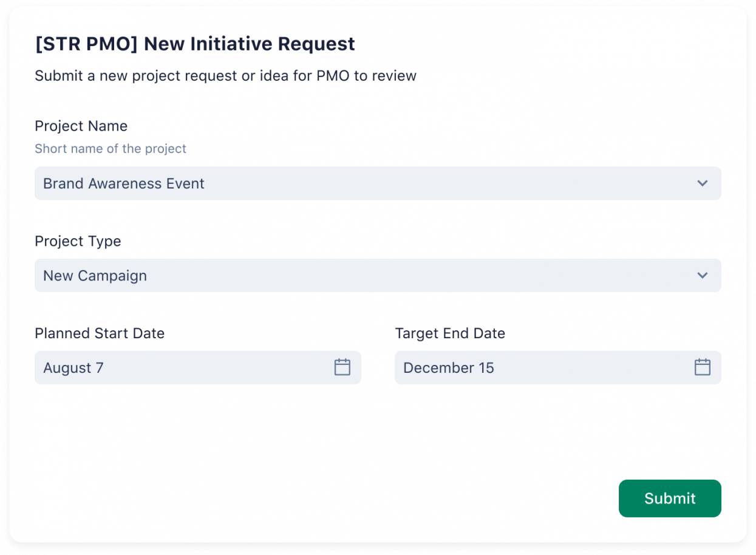
Task: Click the 'Project Type' field label
Action: click(78, 241)
